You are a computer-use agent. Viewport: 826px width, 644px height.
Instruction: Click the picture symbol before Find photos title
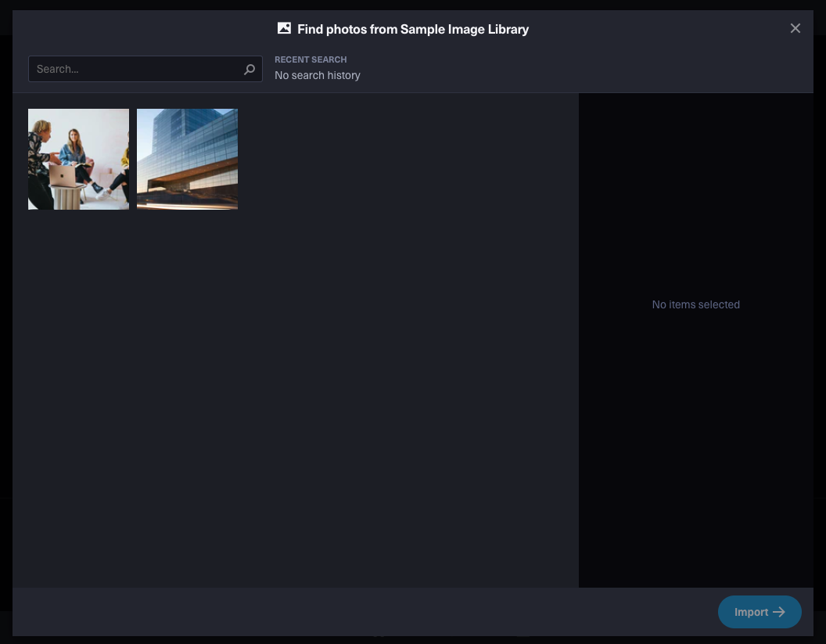284,28
